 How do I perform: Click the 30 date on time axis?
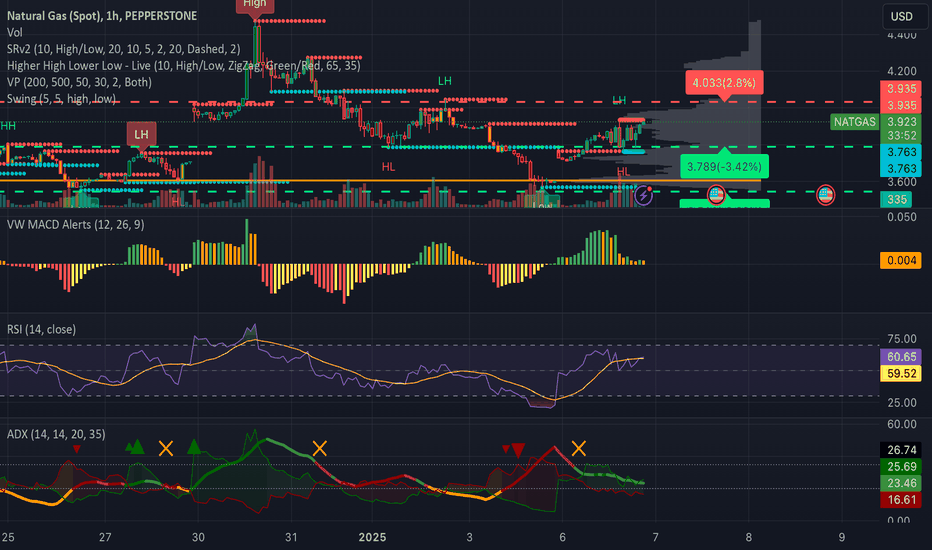[198, 538]
